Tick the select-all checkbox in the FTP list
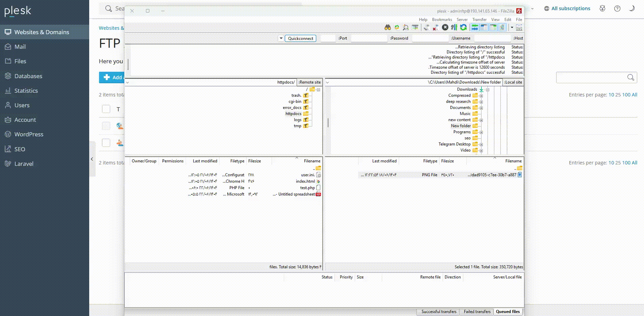Viewport: 644px width, 316px height. (x=106, y=109)
